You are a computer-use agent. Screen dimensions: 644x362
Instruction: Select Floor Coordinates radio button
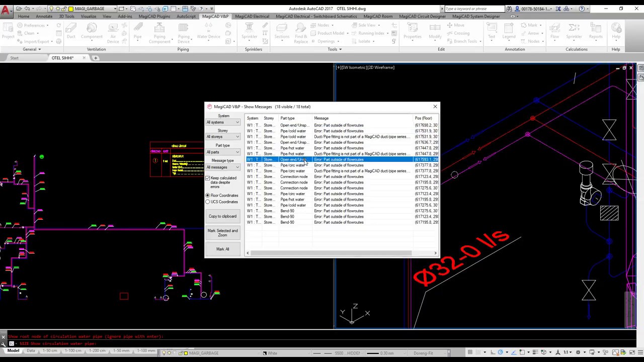point(207,195)
